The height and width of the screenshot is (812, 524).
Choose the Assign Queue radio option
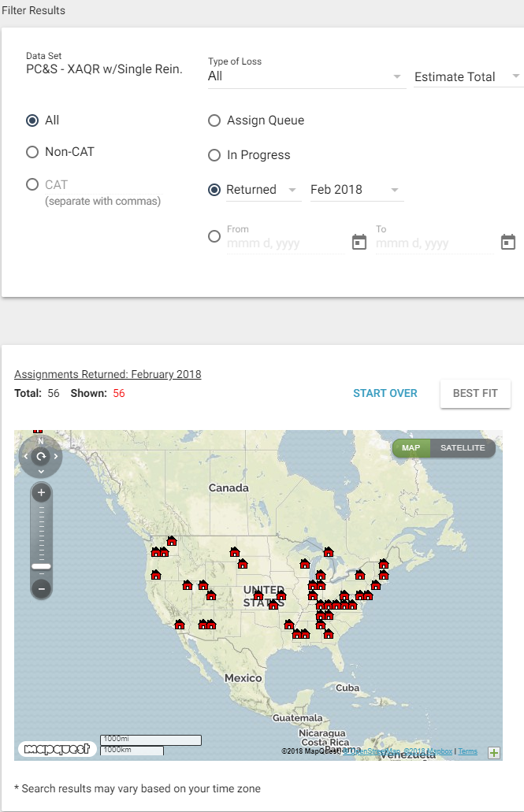[214, 121]
